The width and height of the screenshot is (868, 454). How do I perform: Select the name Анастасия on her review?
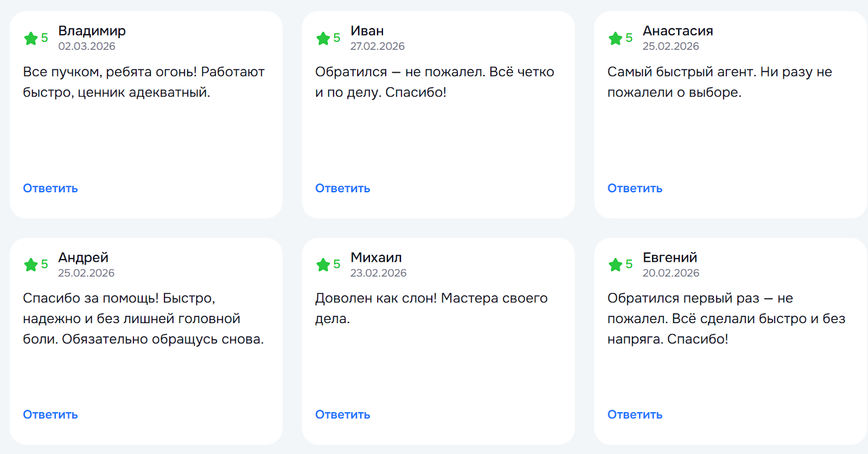(x=678, y=31)
